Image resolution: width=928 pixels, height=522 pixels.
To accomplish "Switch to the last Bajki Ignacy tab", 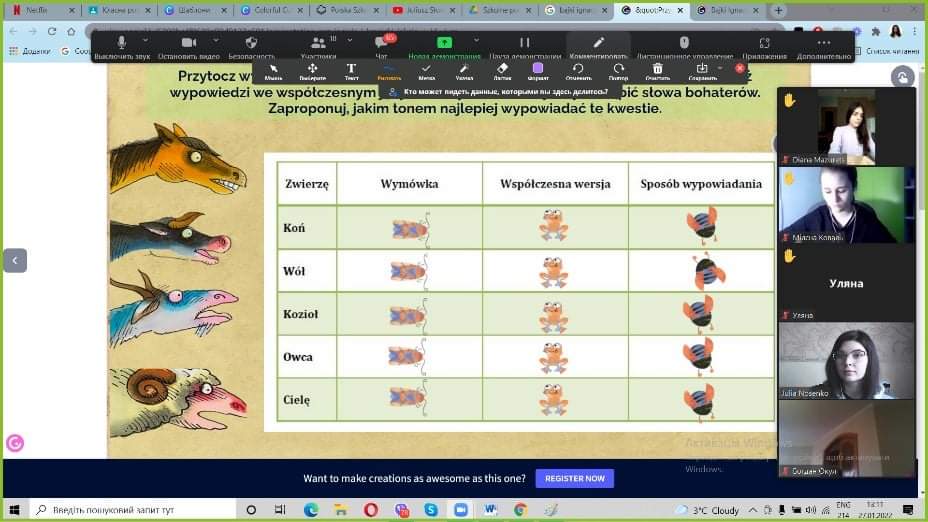I will (x=727, y=10).
